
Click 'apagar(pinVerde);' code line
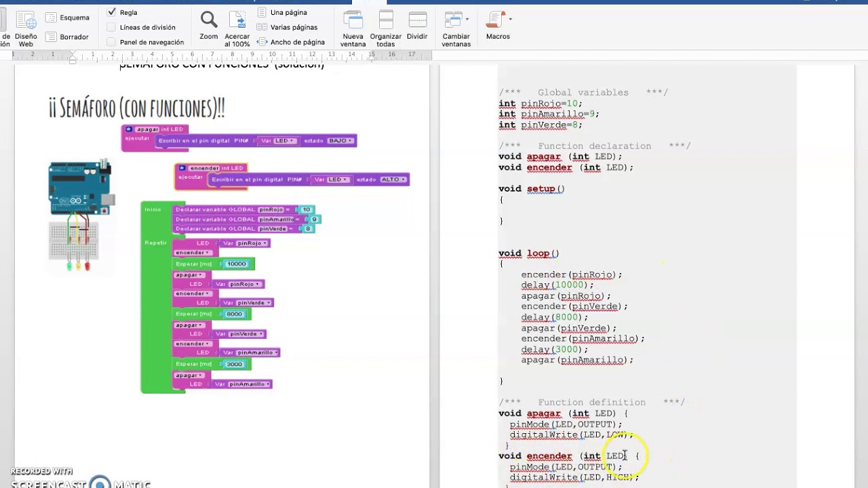pos(568,328)
